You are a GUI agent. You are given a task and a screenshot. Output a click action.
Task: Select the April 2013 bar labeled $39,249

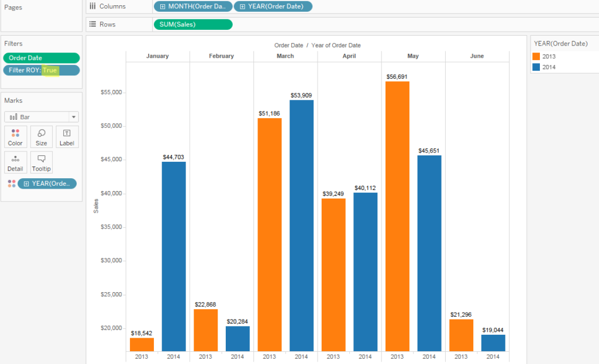coord(333,275)
